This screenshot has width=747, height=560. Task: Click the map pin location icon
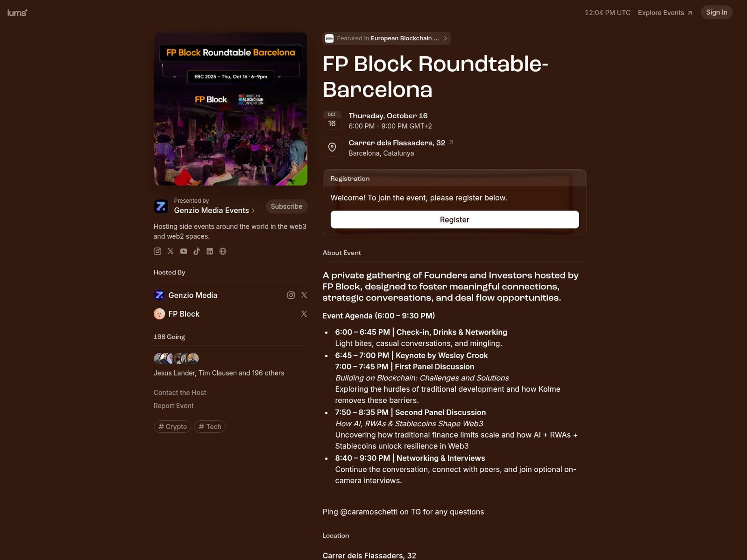click(332, 147)
